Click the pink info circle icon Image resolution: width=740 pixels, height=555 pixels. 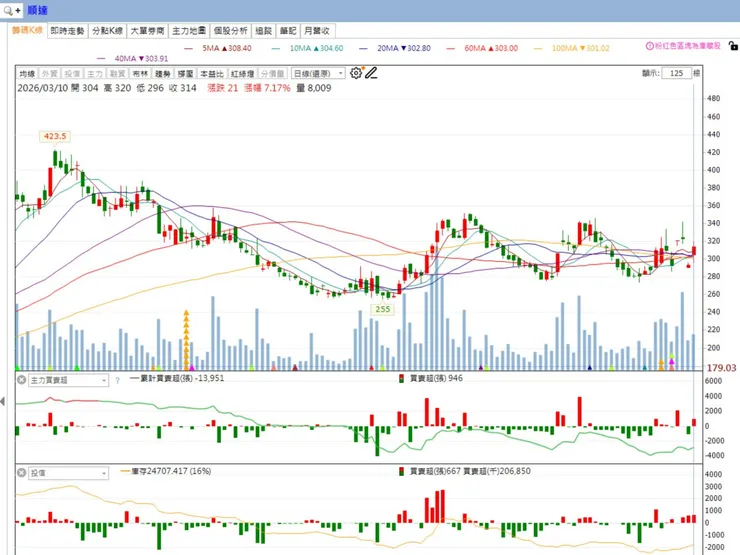tap(649, 46)
